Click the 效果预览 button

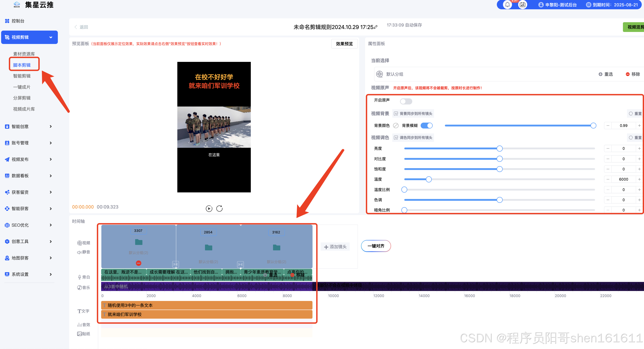pyautogui.click(x=344, y=44)
